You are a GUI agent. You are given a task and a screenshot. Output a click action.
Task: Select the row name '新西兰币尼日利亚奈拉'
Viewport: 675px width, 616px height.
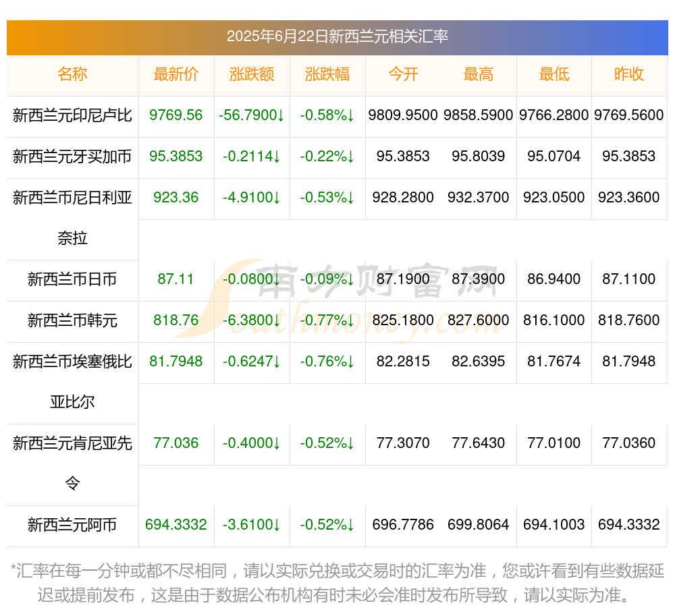coord(72,219)
